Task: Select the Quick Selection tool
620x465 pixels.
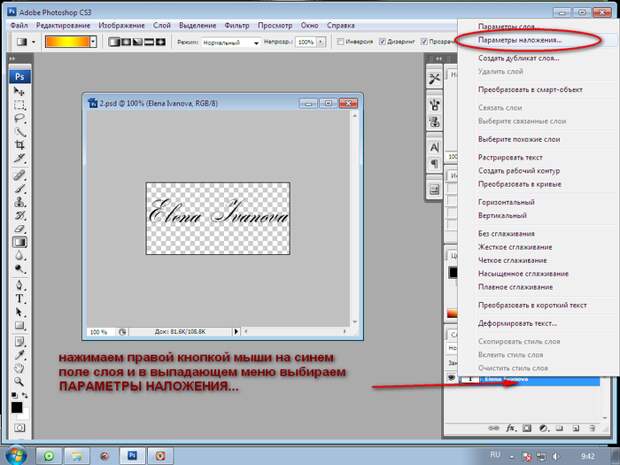Action: tap(19, 132)
